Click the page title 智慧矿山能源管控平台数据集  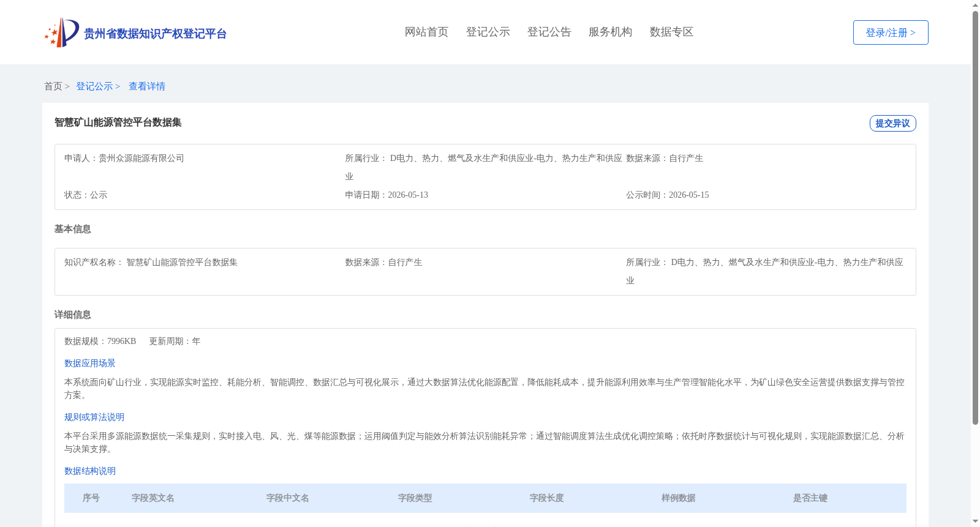[118, 122]
